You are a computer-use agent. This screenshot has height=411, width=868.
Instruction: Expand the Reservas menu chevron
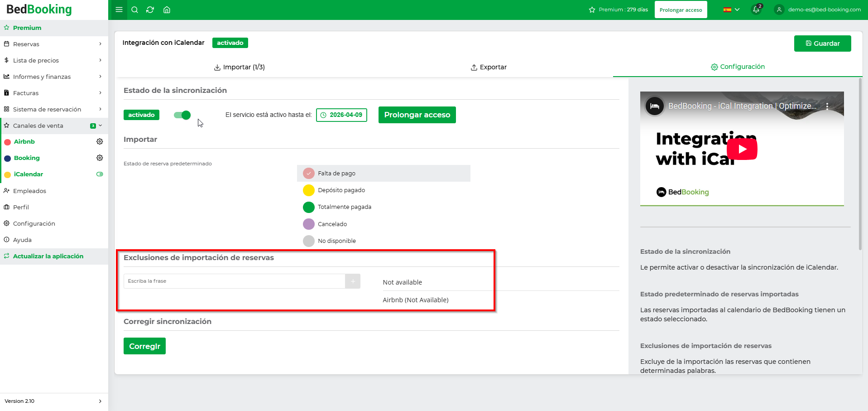100,44
